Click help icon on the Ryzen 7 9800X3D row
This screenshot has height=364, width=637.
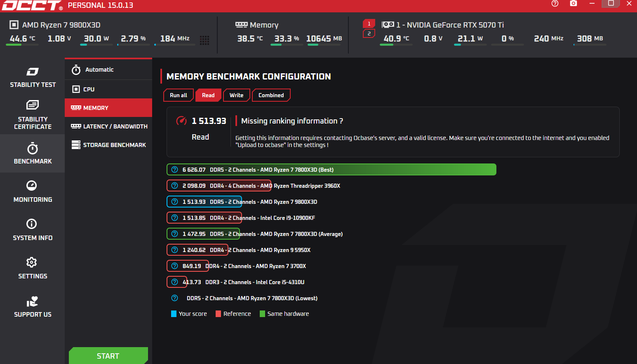[175, 202]
